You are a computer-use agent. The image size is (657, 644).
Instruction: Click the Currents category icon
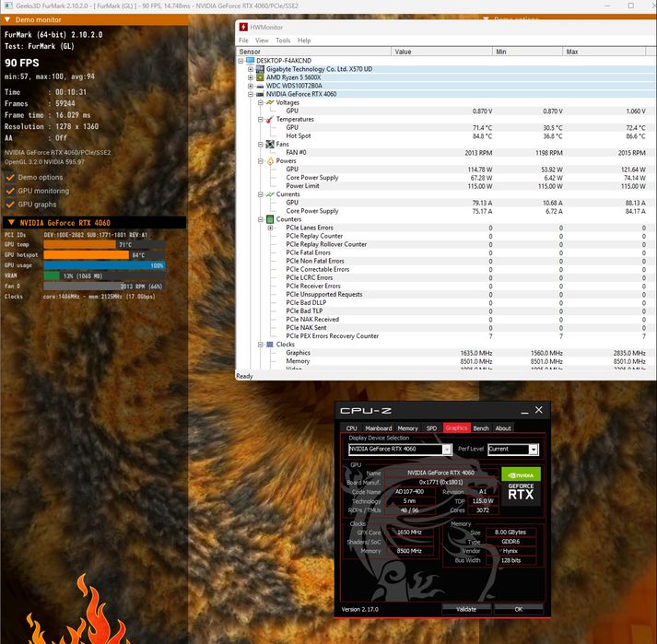[x=270, y=194]
